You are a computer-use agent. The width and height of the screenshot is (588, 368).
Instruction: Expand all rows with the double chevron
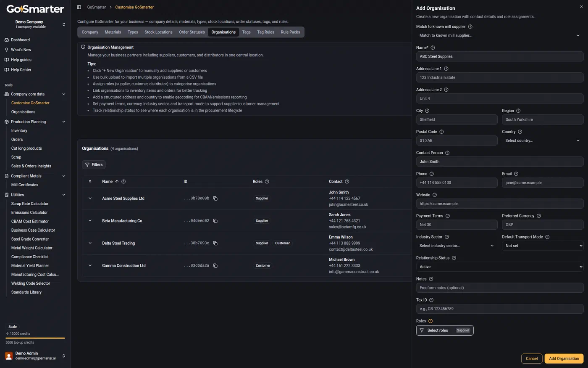point(90,181)
